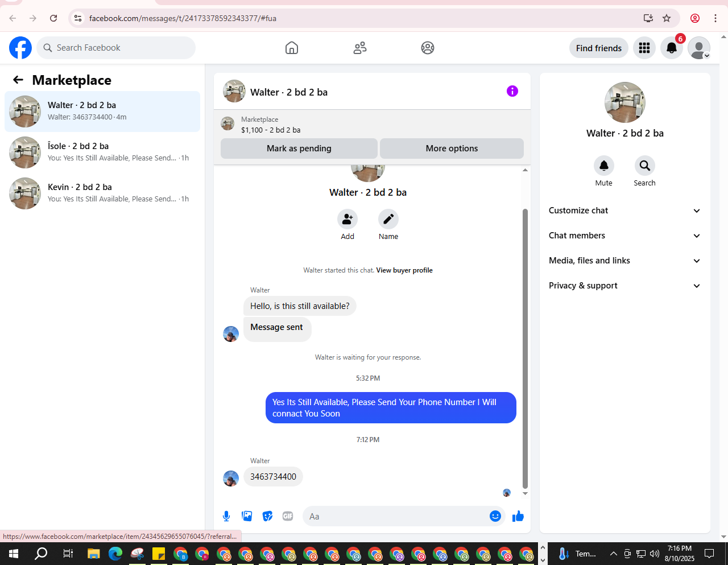Expand Customize chat section
Image resolution: width=728 pixels, height=565 pixels.
(x=625, y=211)
